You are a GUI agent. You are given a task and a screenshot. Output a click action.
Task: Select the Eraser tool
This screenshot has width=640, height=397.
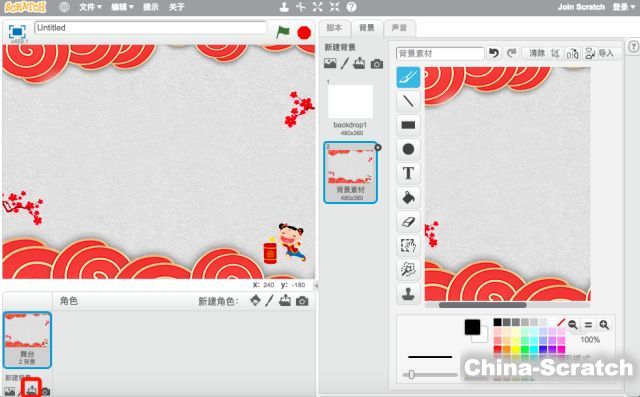pyautogui.click(x=408, y=222)
